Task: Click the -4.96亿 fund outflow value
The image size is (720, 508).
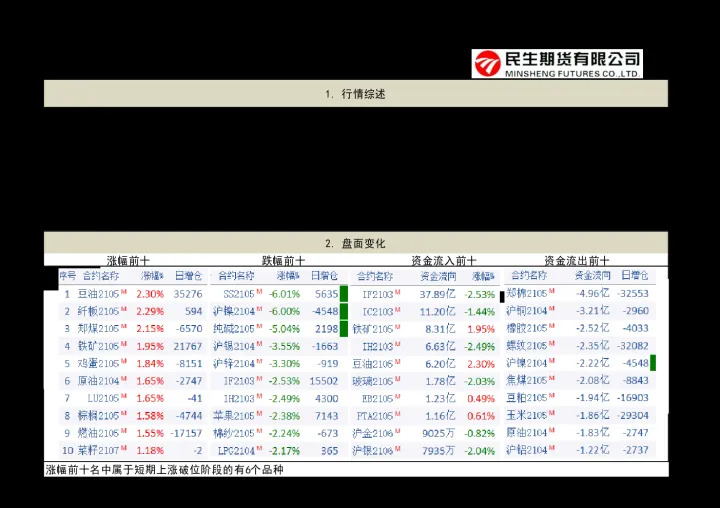Action: 593,293
